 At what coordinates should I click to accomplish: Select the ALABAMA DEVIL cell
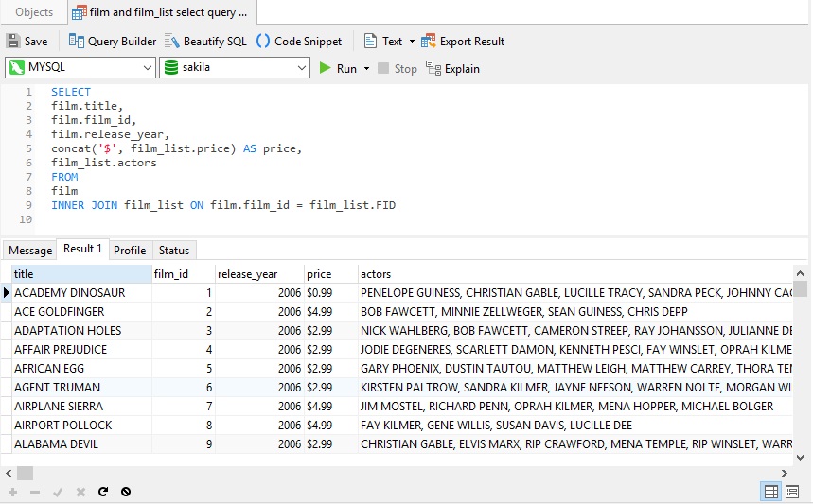pyautogui.click(x=81, y=444)
